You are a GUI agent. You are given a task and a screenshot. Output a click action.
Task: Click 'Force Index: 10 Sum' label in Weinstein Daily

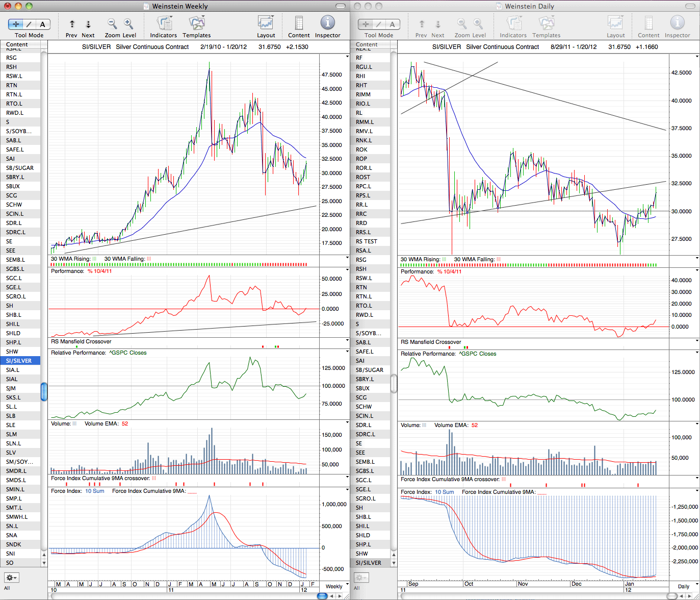pyautogui.click(x=427, y=492)
